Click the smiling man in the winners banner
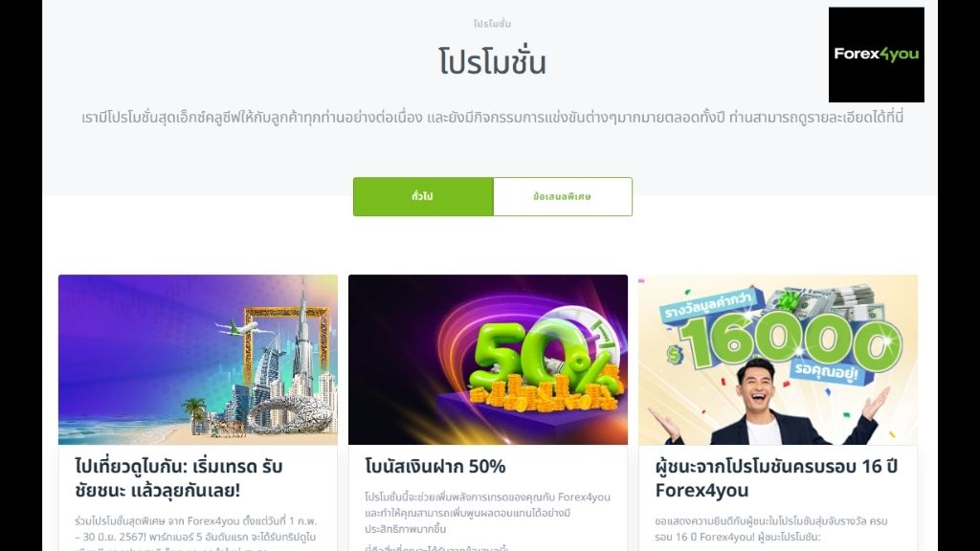This screenshot has width=980, height=551. coord(768,403)
